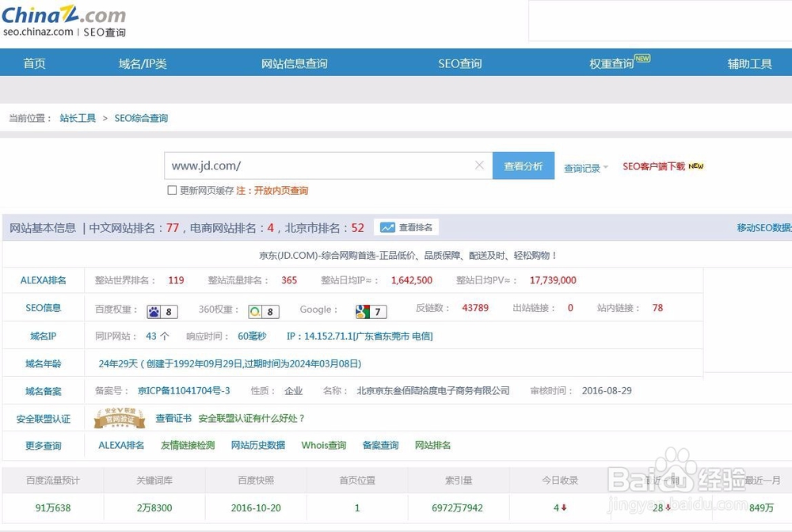Open the SEO客户端下载 link

pos(653,166)
